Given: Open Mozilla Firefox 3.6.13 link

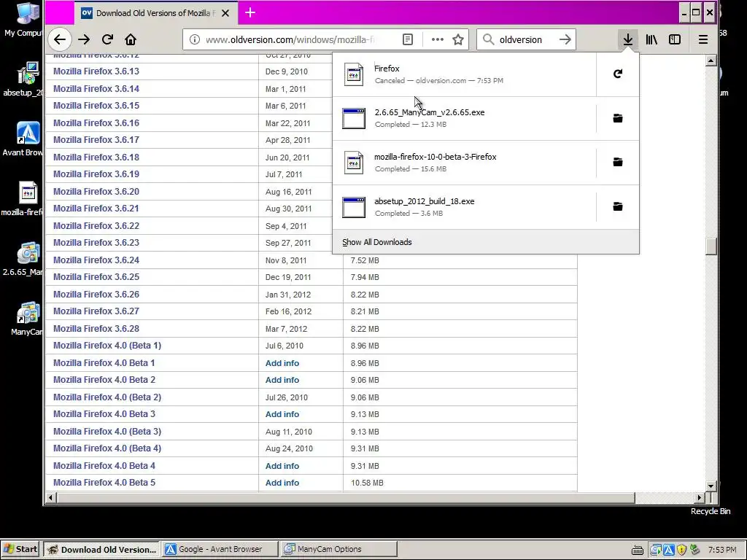Looking at the screenshot, I should [96, 71].
